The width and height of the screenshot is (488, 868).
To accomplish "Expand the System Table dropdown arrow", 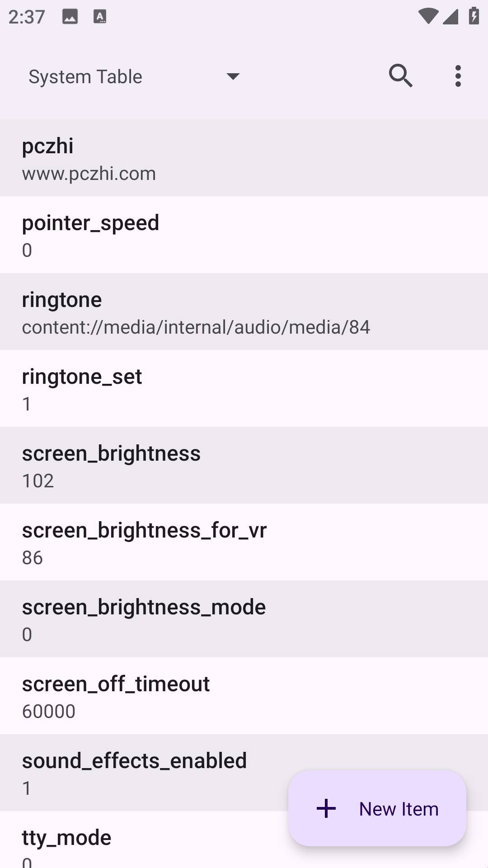I will pos(233,76).
